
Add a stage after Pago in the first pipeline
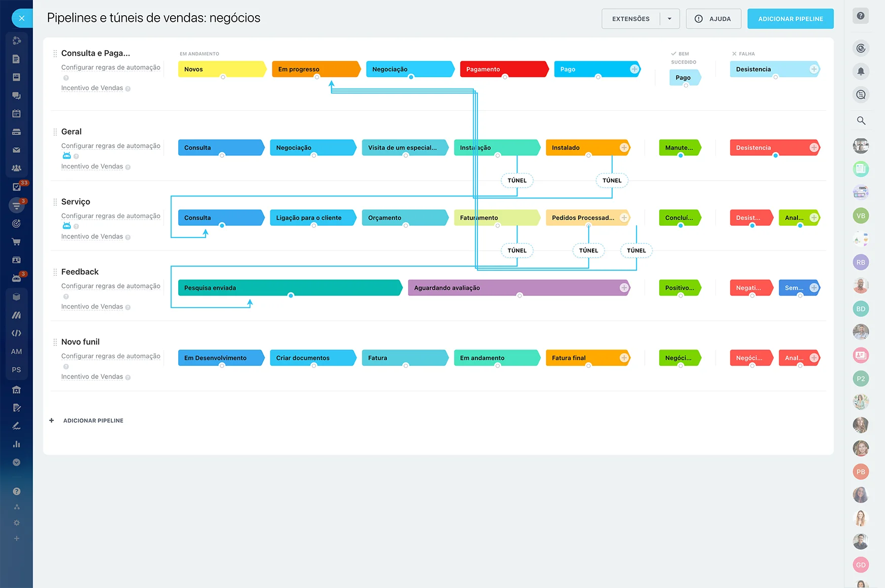634,69
